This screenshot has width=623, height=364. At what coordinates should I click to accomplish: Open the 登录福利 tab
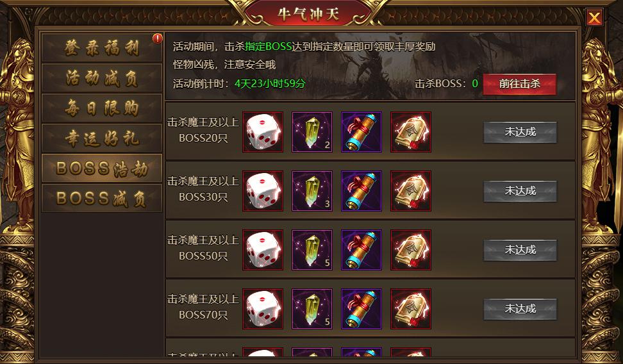click(102, 47)
